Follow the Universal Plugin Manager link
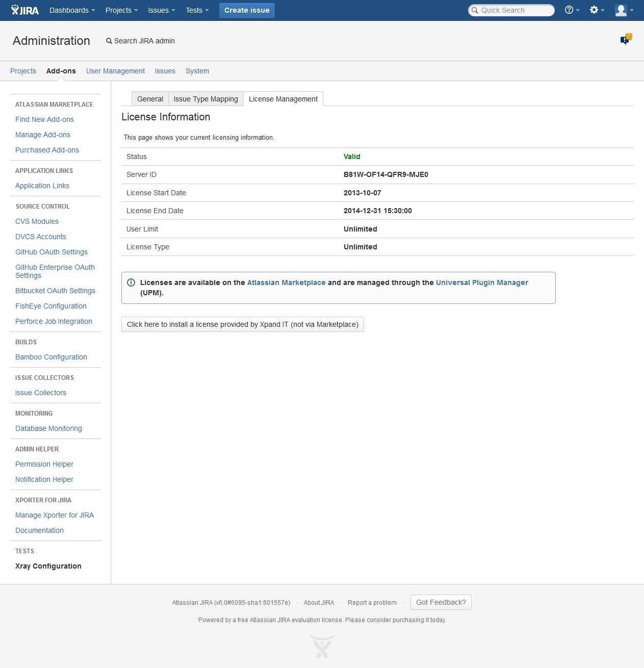Screen dimensions: 644x668 pyautogui.click(x=482, y=282)
